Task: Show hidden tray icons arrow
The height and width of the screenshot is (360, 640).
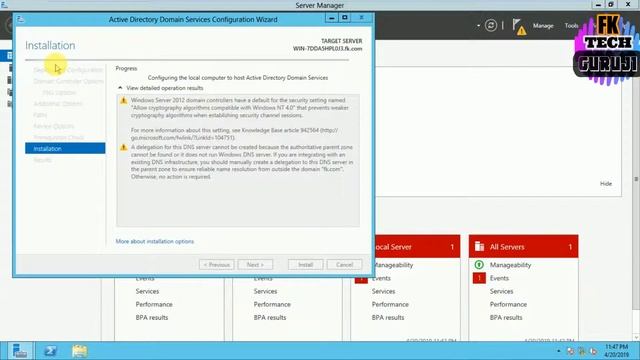Action: (558, 351)
